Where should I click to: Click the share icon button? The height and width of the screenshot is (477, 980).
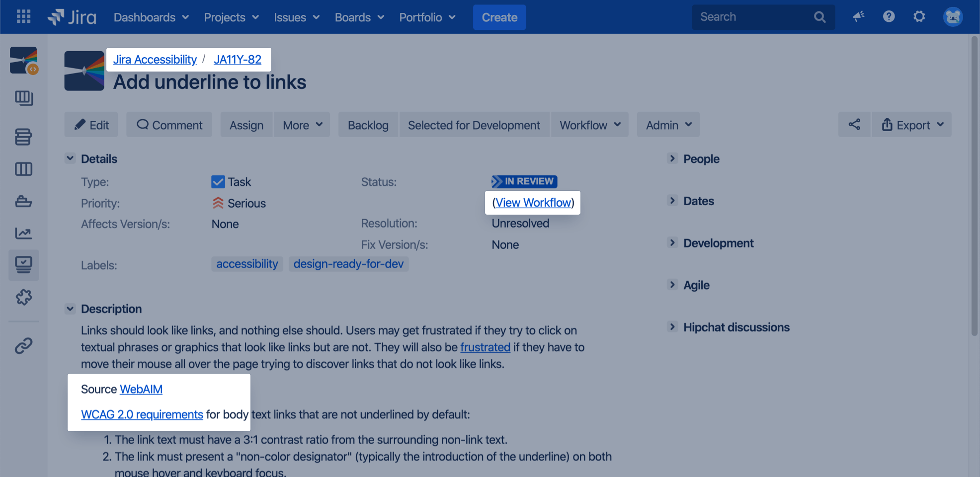[854, 125]
